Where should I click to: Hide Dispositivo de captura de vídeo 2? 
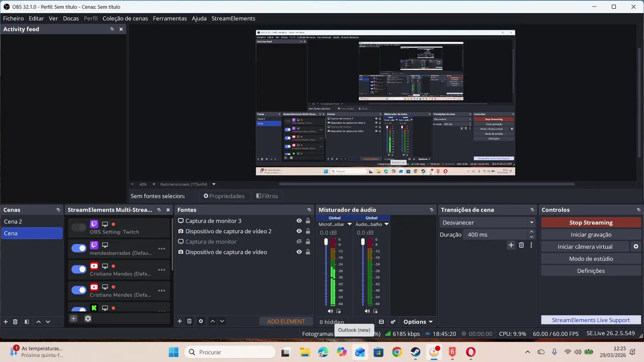299,231
